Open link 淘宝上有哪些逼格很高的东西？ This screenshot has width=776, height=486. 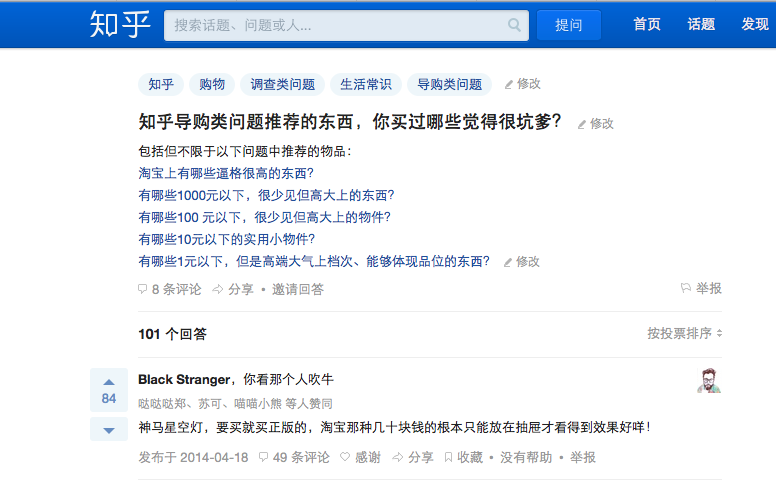click(x=226, y=173)
